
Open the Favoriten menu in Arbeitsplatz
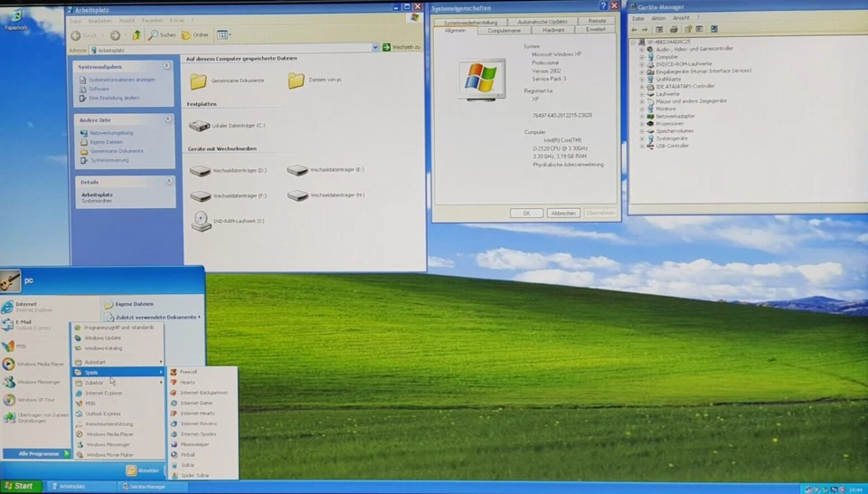[x=152, y=21]
